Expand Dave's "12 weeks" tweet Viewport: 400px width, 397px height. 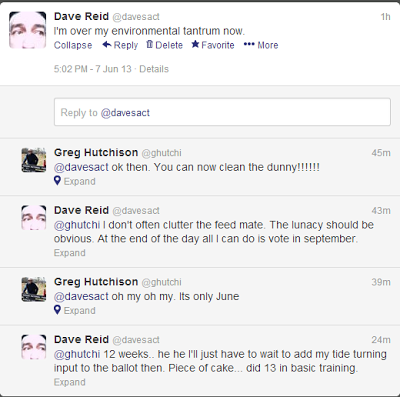(x=70, y=382)
